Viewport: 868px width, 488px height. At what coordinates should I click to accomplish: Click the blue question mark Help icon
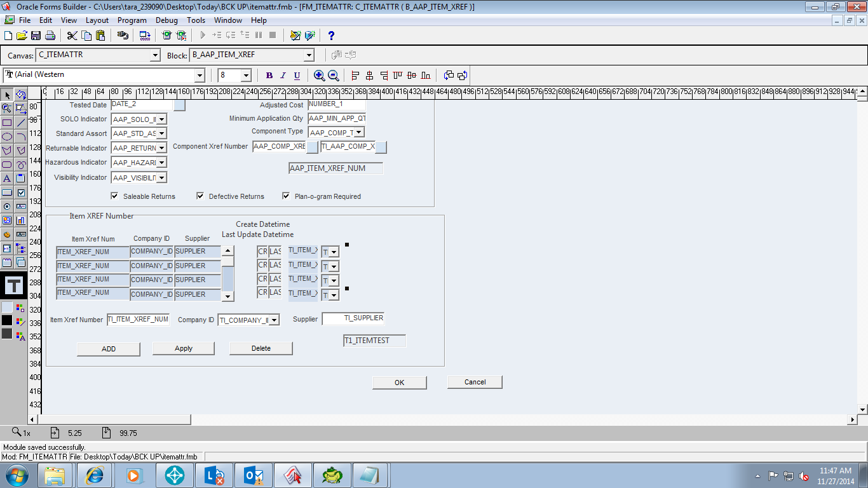tap(331, 36)
